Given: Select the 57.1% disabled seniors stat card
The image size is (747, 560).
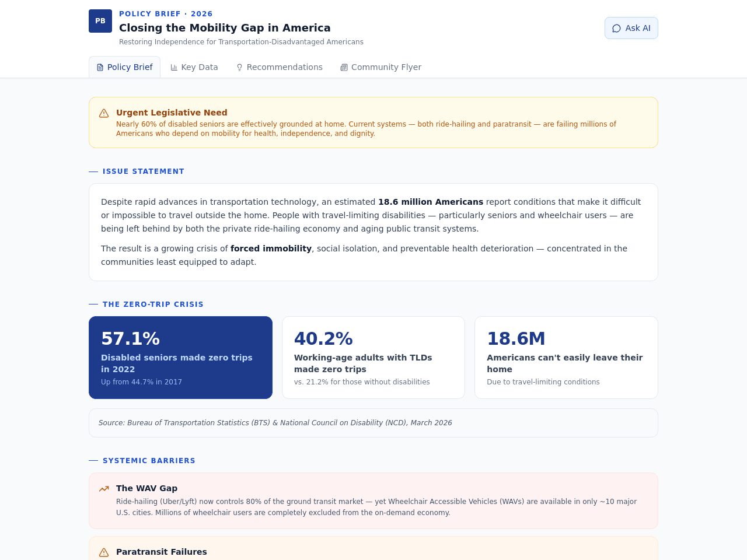Looking at the screenshot, I should 180,358.
